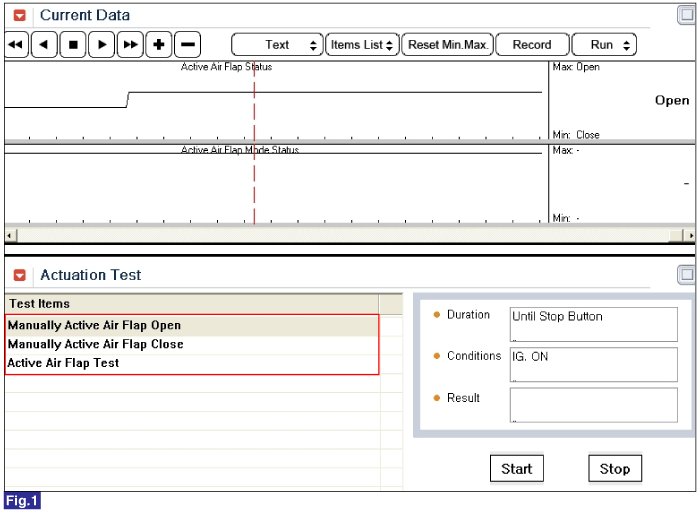The width and height of the screenshot is (700, 513).
Task: Zoom in with the plus button
Action: tap(159, 45)
